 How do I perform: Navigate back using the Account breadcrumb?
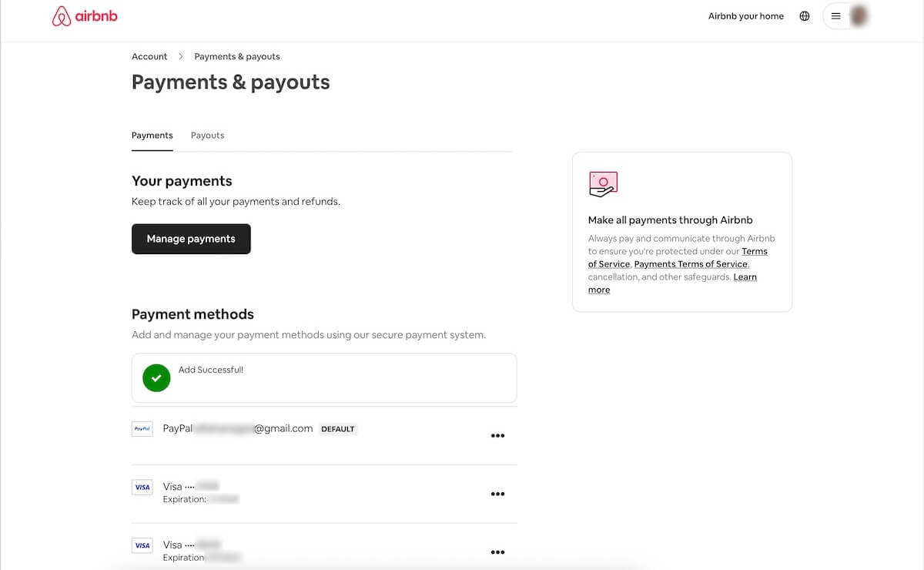tap(149, 55)
